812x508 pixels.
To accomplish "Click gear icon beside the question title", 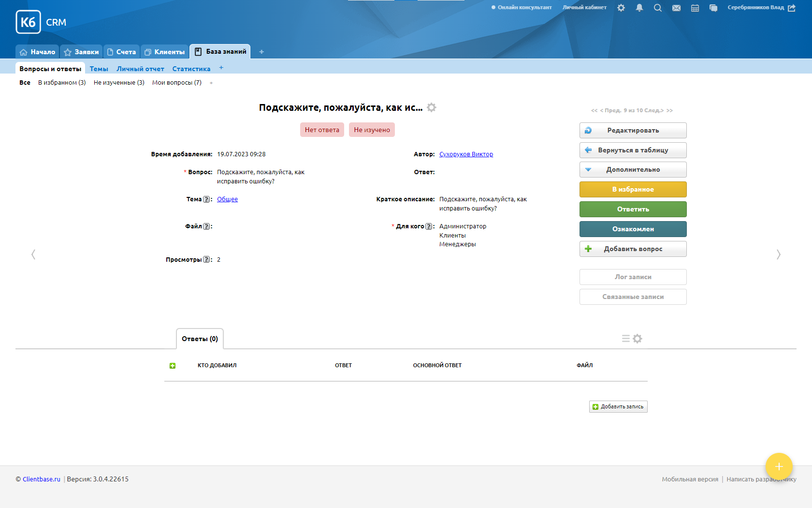I will [x=432, y=107].
